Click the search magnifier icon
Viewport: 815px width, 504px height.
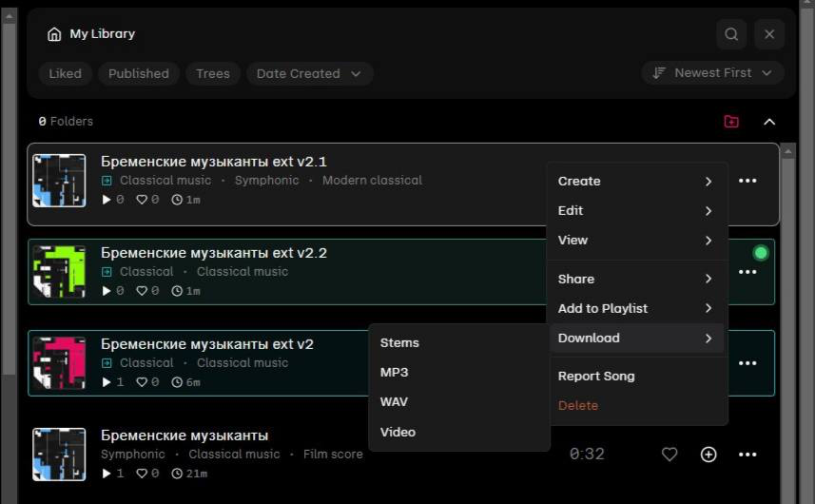[731, 34]
